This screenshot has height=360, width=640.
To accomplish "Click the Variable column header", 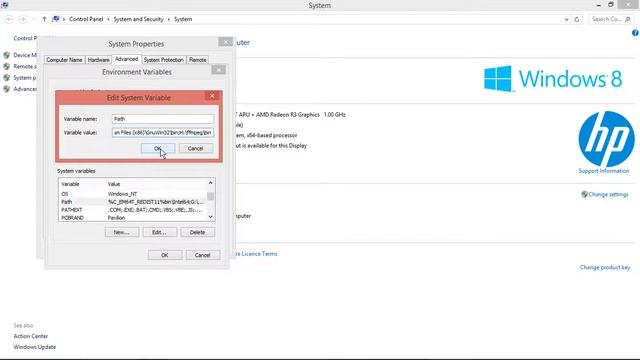I will coord(70,184).
